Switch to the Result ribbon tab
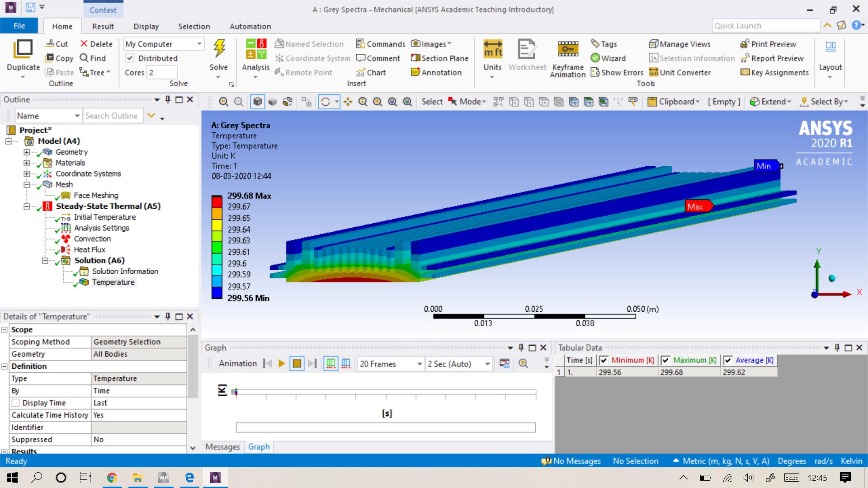 (103, 26)
